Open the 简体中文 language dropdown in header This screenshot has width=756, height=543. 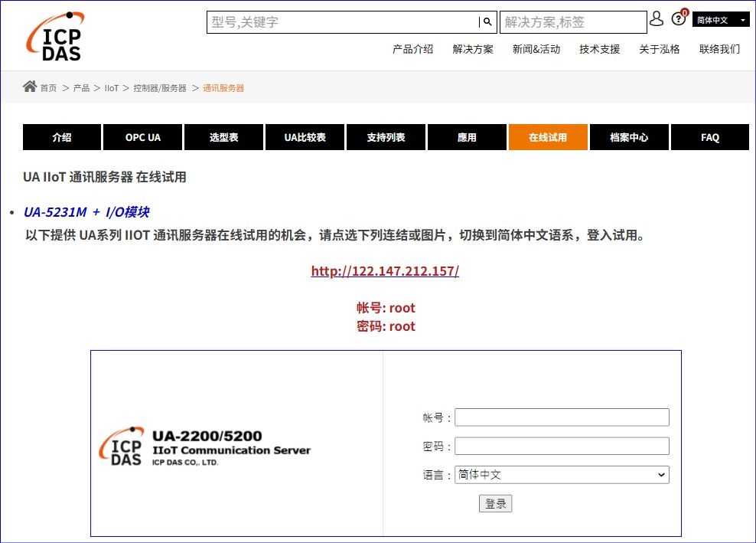(x=721, y=20)
